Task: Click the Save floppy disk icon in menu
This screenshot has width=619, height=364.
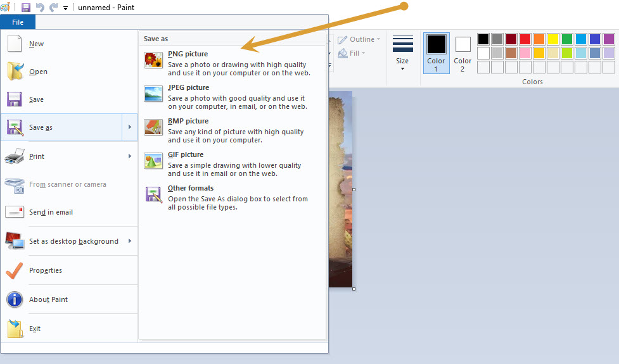Action: pyautogui.click(x=15, y=99)
